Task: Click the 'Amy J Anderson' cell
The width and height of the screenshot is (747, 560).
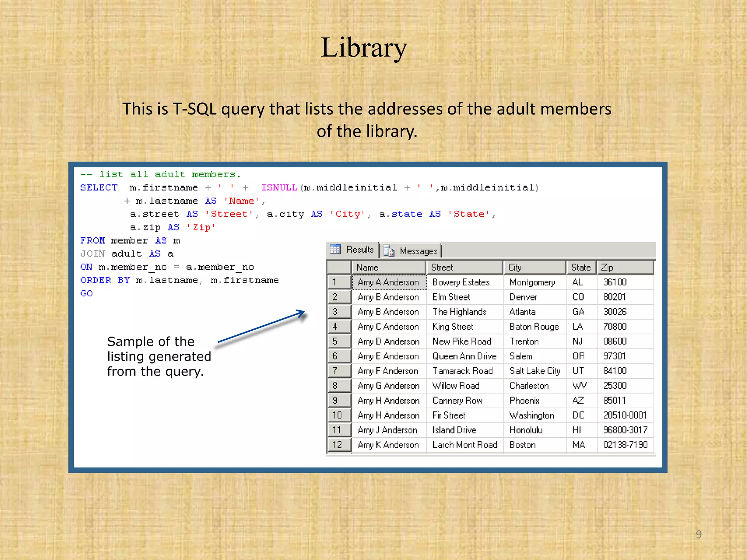Action: pyautogui.click(x=389, y=430)
